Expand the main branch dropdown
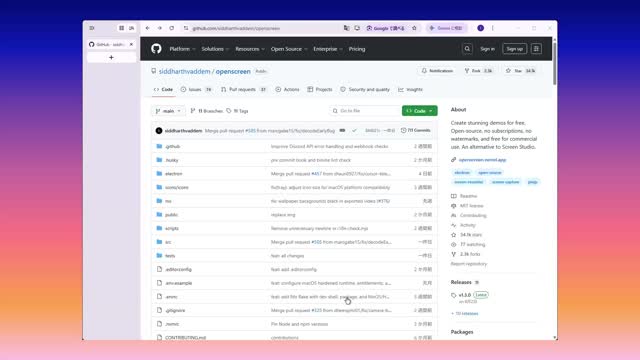This screenshot has height=360, width=640. (168, 111)
